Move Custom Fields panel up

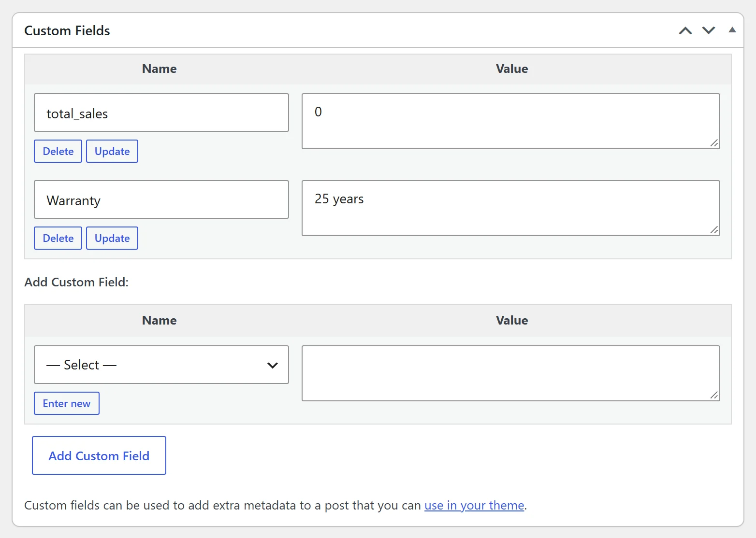(x=685, y=30)
